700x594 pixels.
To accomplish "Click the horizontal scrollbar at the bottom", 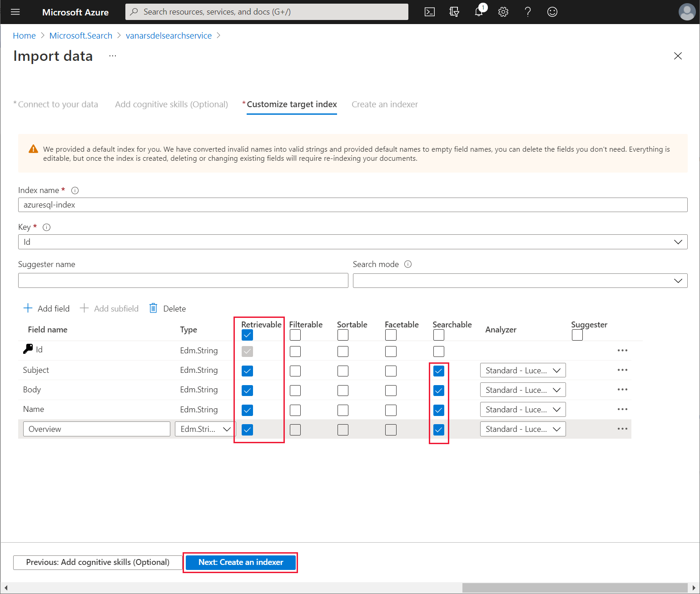I will 575,588.
